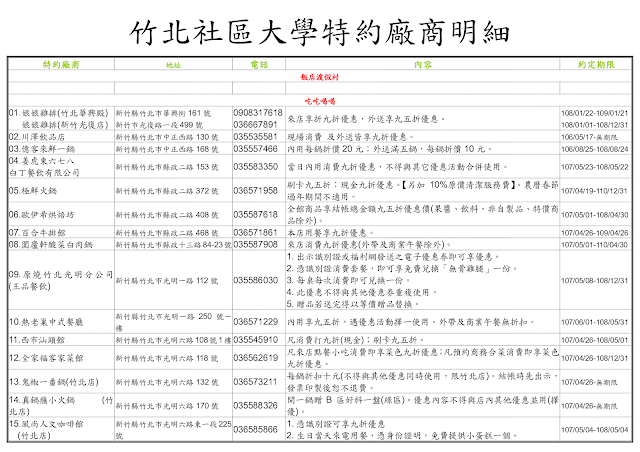Select the 約定期限 column header
This screenshot has width=640, height=452.
point(596,65)
